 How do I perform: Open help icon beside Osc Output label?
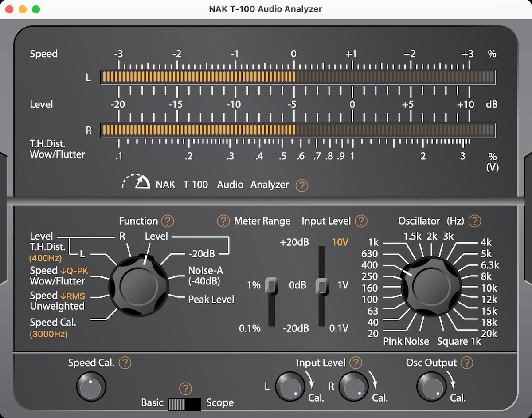point(466,363)
